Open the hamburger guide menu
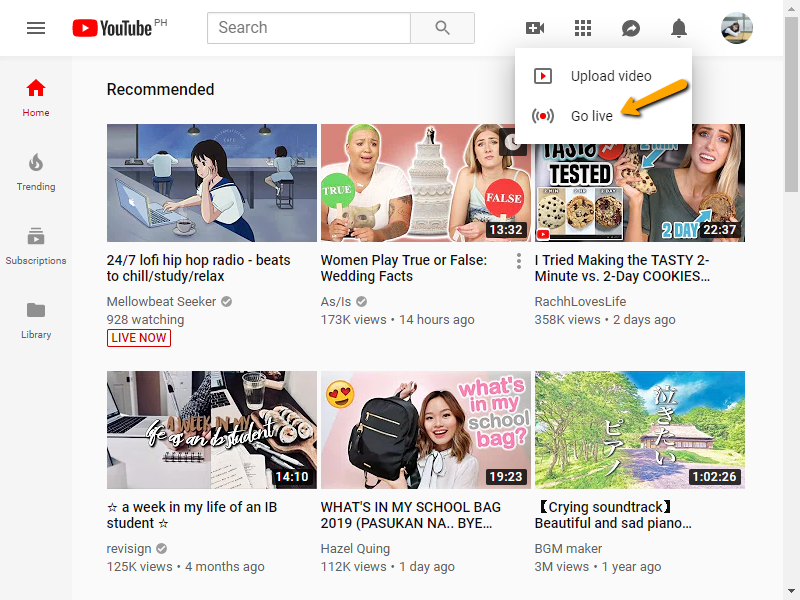The image size is (800, 600). [36, 28]
